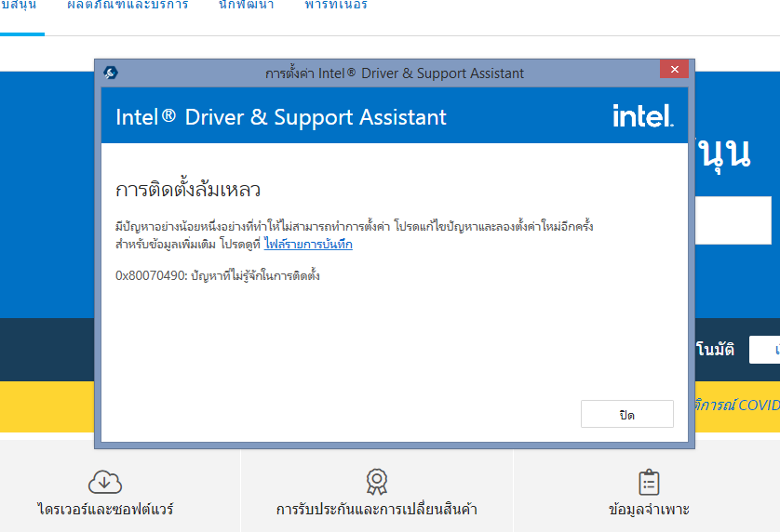Close the Intel Driver & Support Assistant window
The image size is (780, 532).
tap(674, 69)
